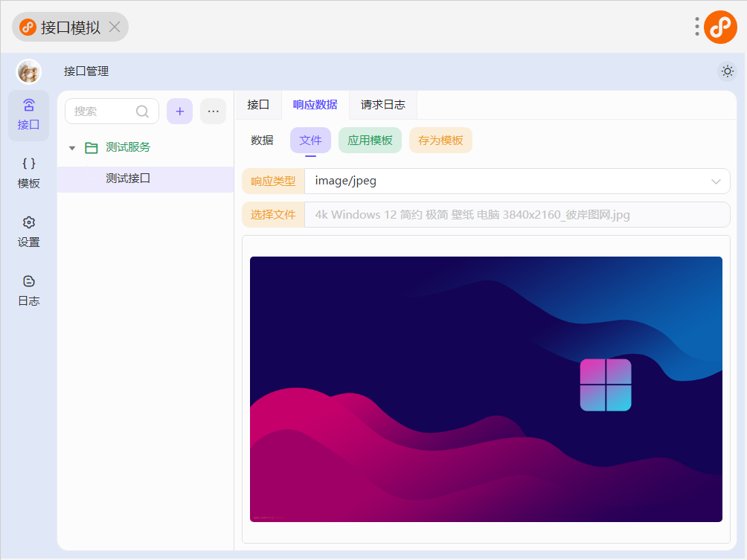Click the orange app logo at top right

coord(720,27)
